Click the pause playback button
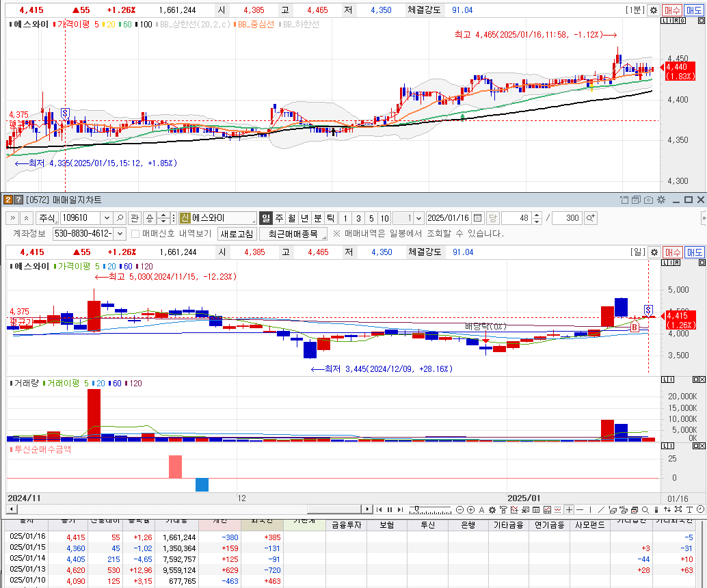The width and height of the screenshot is (707, 588). pyautogui.click(x=390, y=509)
